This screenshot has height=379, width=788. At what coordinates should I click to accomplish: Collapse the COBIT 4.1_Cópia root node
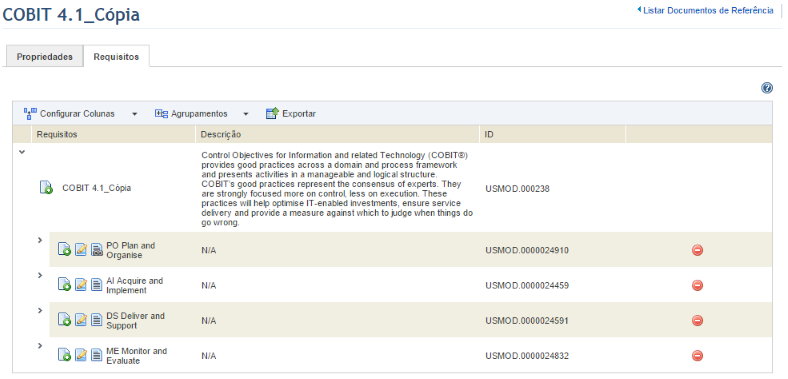[x=22, y=152]
